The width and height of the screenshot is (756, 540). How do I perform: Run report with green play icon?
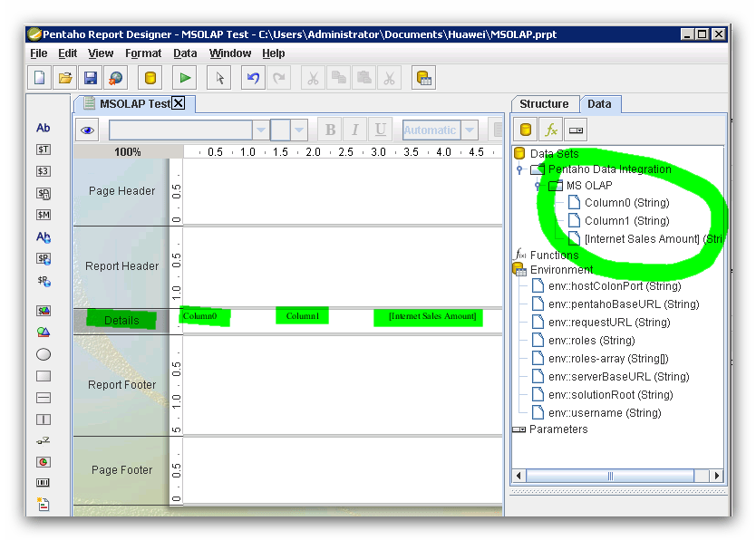coord(185,78)
